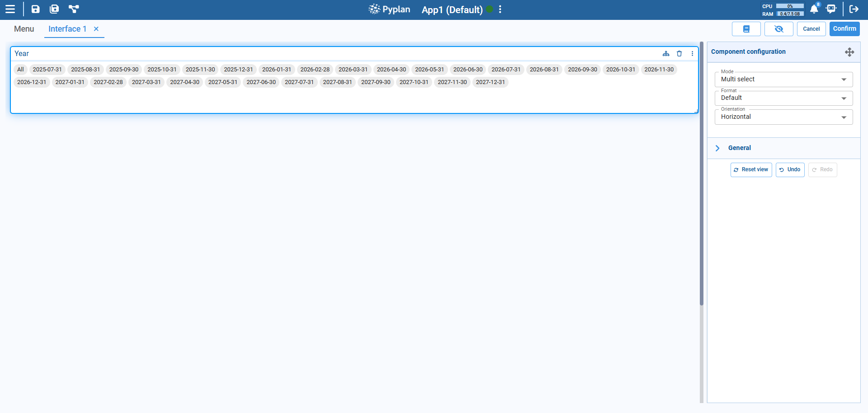Click the Save As icon in the toolbar
The image size is (868, 413).
(54, 9)
